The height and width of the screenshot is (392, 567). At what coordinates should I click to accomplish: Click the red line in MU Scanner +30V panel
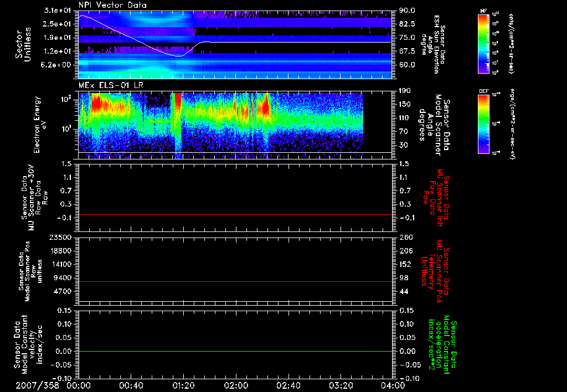(x=235, y=215)
